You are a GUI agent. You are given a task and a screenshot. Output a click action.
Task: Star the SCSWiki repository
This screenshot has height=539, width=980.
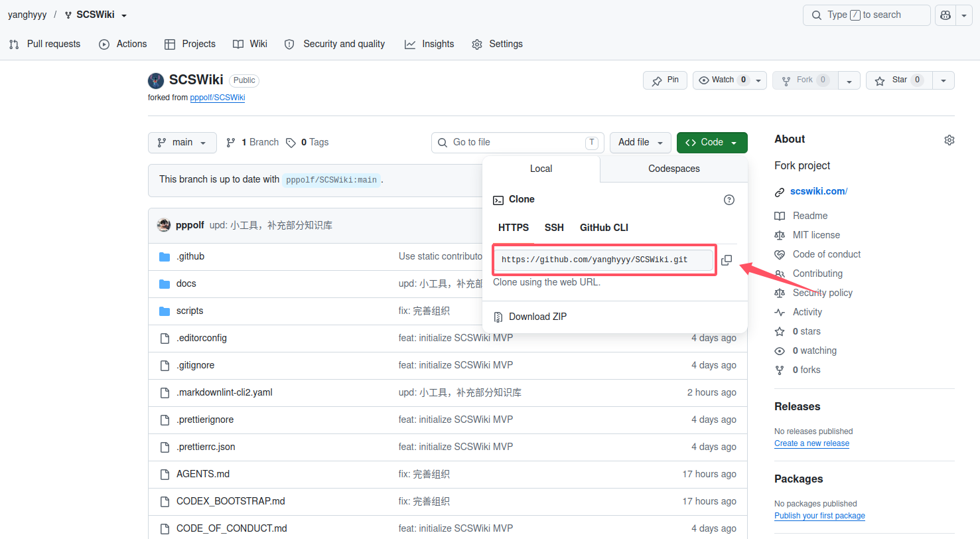899,80
